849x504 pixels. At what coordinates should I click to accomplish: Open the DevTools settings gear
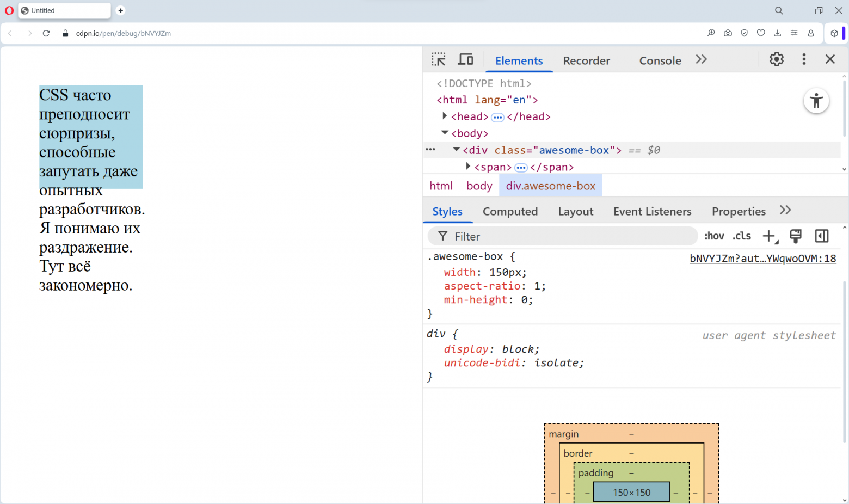click(x=776, y=59)
